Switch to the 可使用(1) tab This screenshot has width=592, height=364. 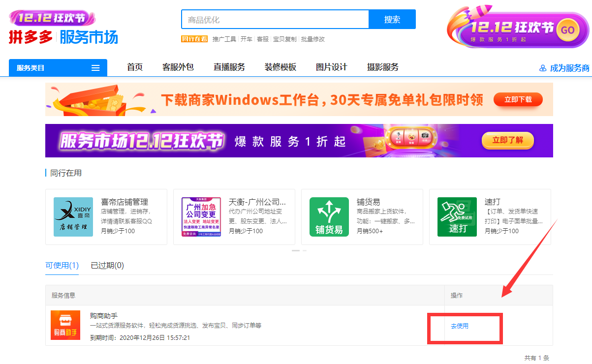[x=62, y=266]
